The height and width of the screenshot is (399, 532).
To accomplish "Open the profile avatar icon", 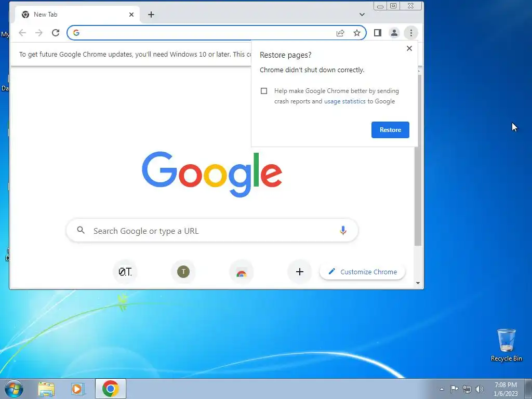I will [394, 33].
